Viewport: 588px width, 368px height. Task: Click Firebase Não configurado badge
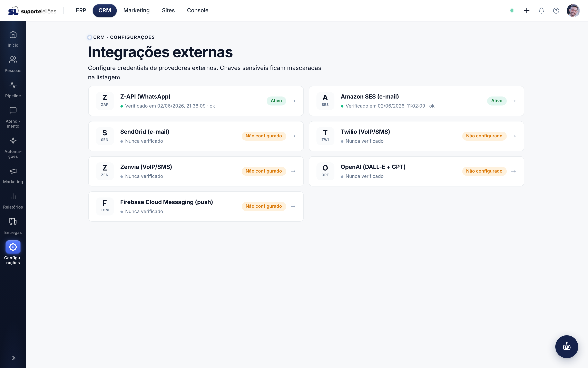click(x=264, y=206)
